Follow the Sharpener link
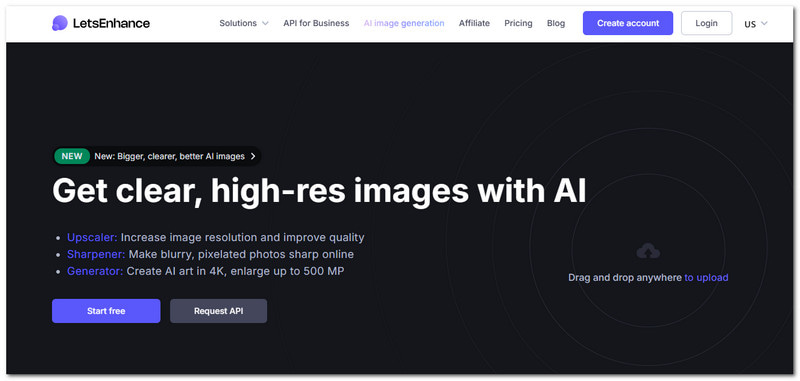 coord(96,254)
